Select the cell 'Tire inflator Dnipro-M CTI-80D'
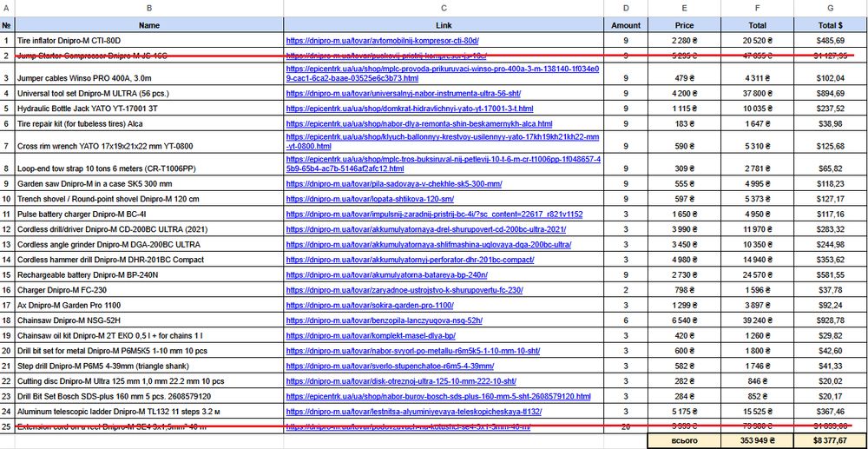 [x=149, y=41]
